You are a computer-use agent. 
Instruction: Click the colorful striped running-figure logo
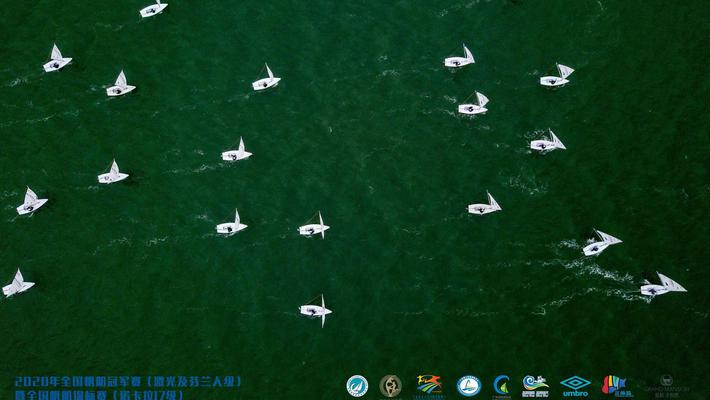click(x=429, y=385)
